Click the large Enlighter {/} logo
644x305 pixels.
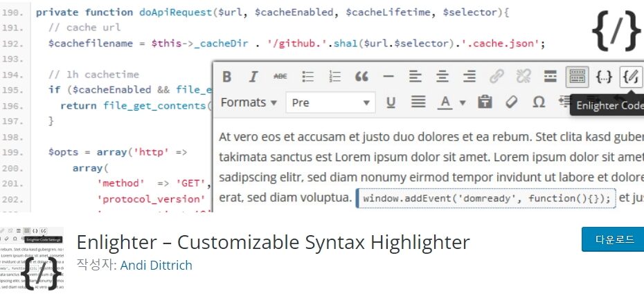click(x=616, y=30)
